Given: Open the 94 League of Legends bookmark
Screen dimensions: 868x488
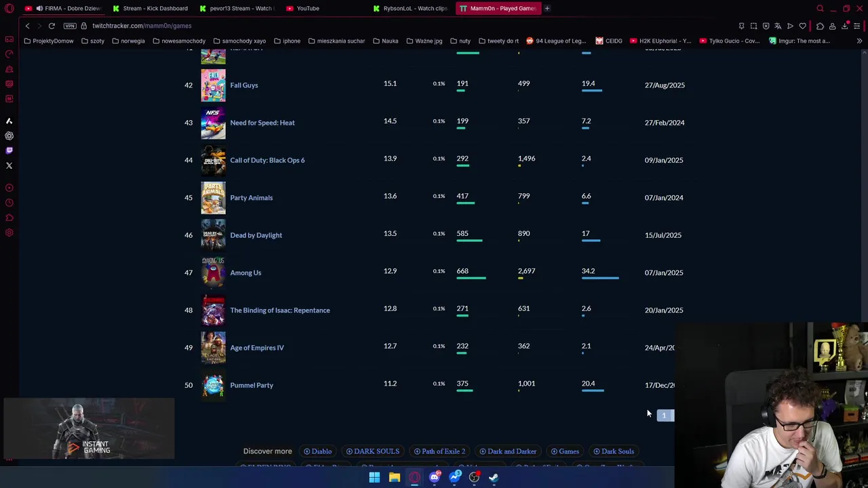Looking at the screenshot, I should 556,41.
